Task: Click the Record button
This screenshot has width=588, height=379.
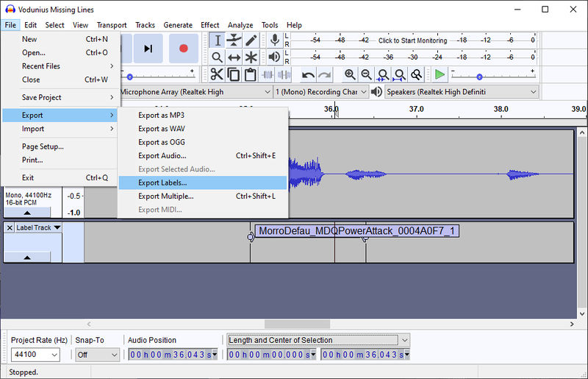Action: pos(183,48)
